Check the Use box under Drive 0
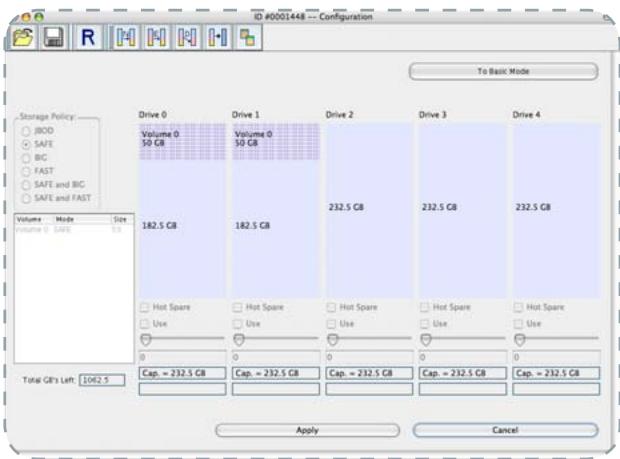620x459 pixels. [144, 324]
